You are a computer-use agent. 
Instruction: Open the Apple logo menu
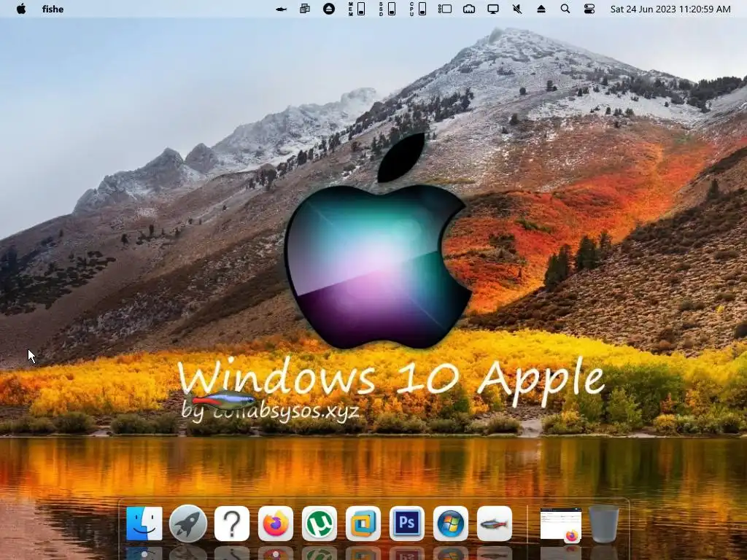21,9
